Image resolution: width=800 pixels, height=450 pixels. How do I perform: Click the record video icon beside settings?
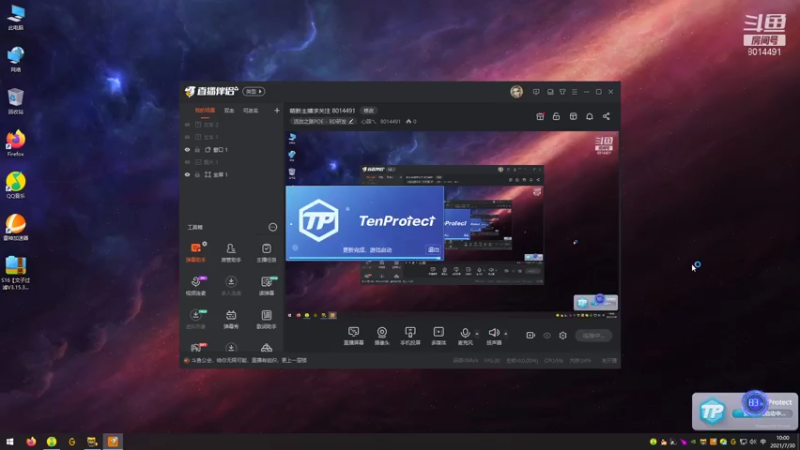click(531, 335)
